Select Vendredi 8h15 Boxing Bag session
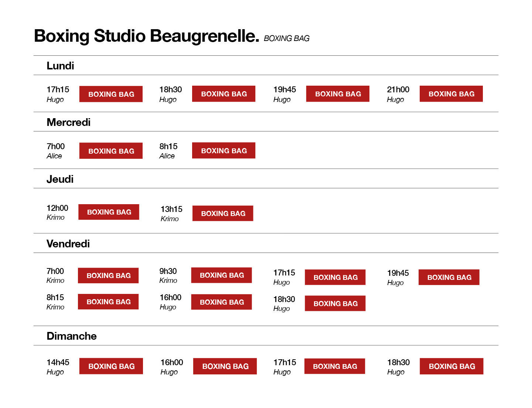 tap(108, 302)
